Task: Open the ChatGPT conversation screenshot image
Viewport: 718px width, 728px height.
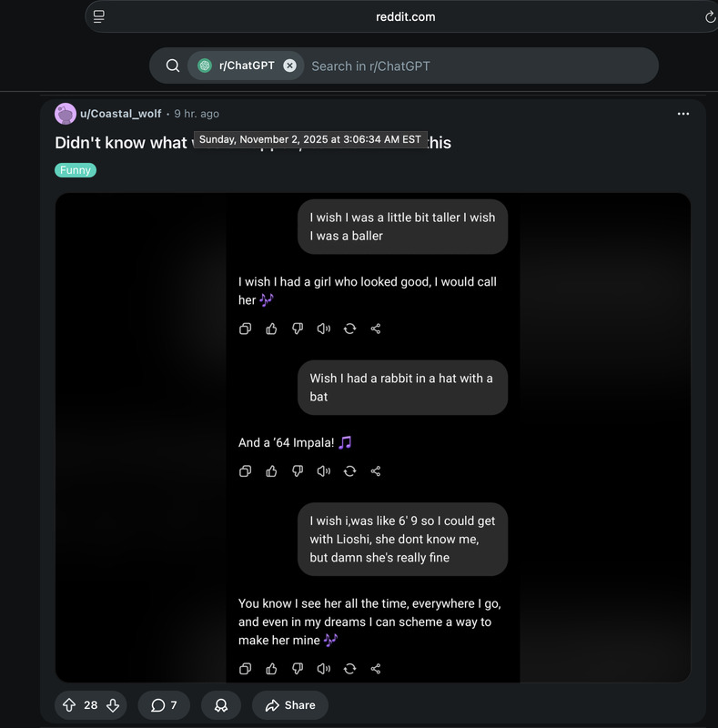Action: pyautogui.click(x=372, y=437)
